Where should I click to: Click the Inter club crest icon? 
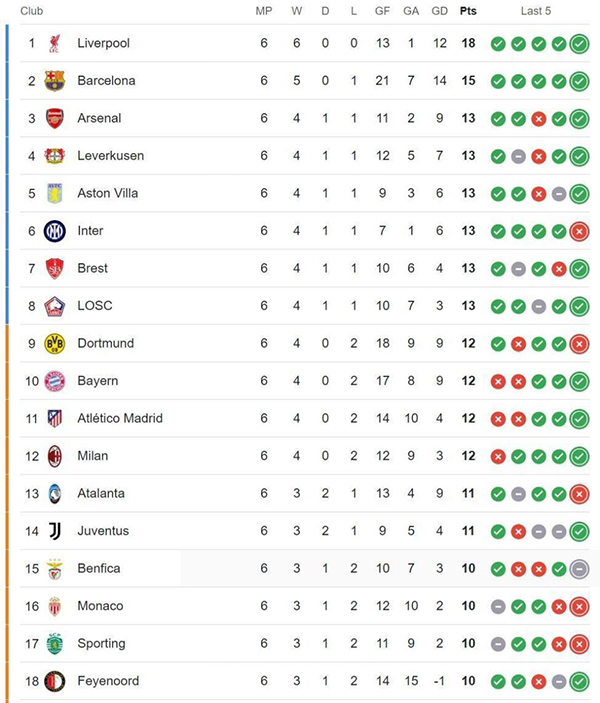pyautogui.click(x=54, y=231)
